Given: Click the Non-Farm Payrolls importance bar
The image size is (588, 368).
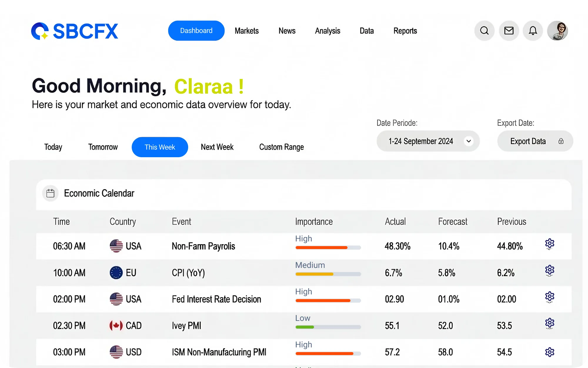Looking at the screenshot, I should (x=328, y=248).
